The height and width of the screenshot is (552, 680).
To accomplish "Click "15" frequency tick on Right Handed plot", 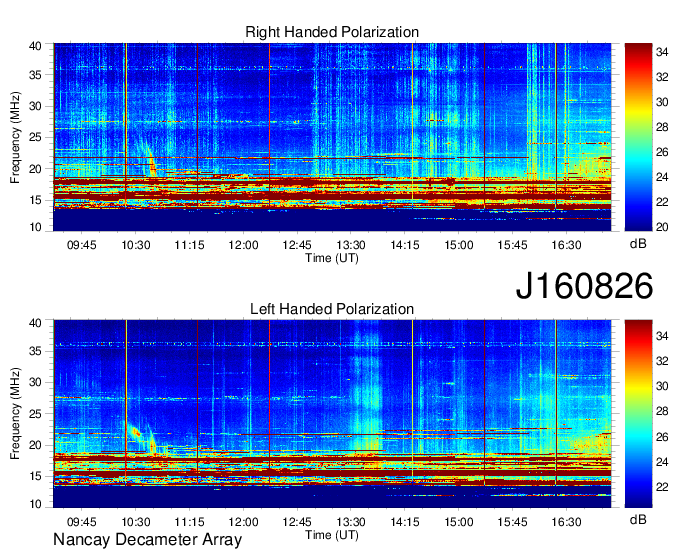I will click(x=35, y=200).
